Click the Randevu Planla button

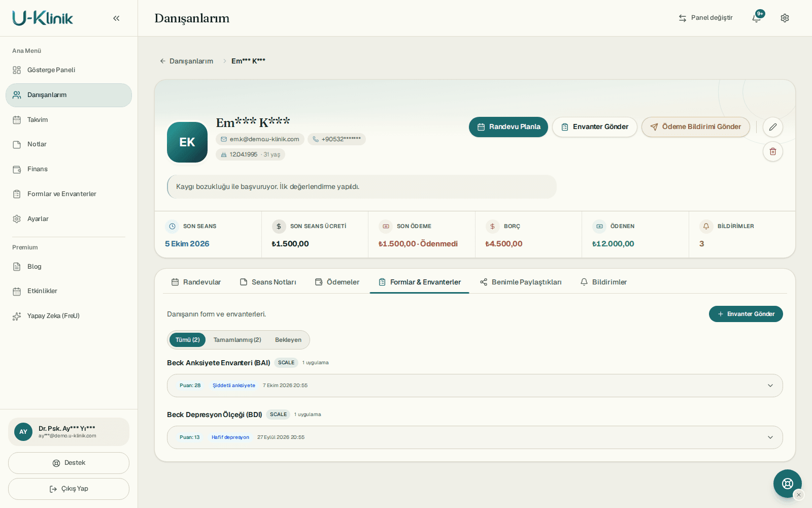coord(508,127)
